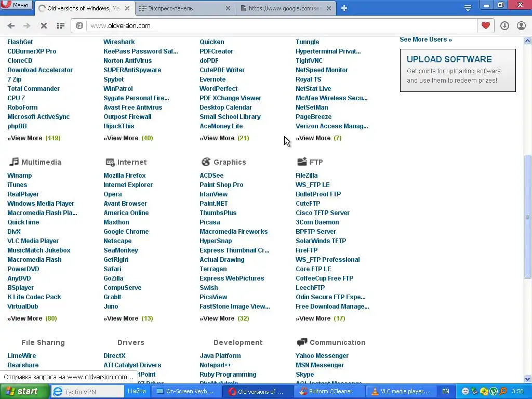The width and height of the screenshot is (532, 399).
Task: Open the Evernote link
Action: pyautogui.click(x=212, y=79)
